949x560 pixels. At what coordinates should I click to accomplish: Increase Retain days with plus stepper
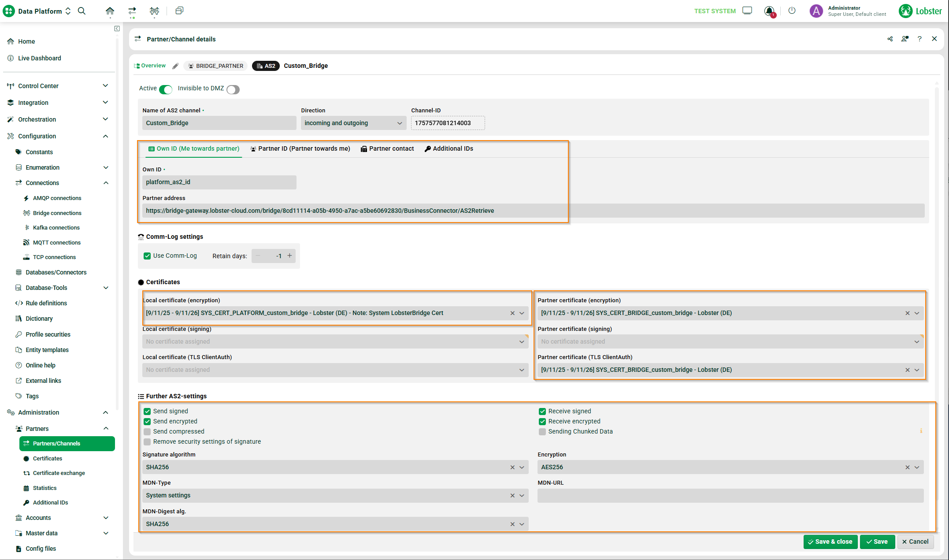[289, 256]
